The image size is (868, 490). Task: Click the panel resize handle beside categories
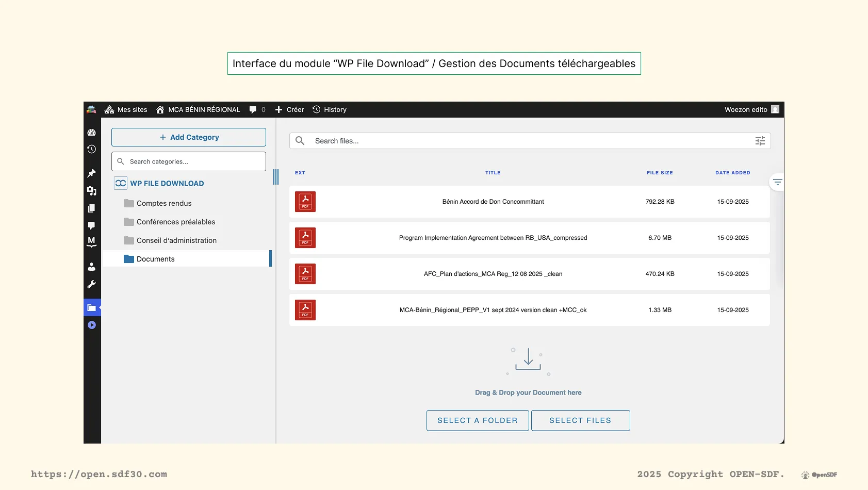pyautogui.click(x=276, y=177)
